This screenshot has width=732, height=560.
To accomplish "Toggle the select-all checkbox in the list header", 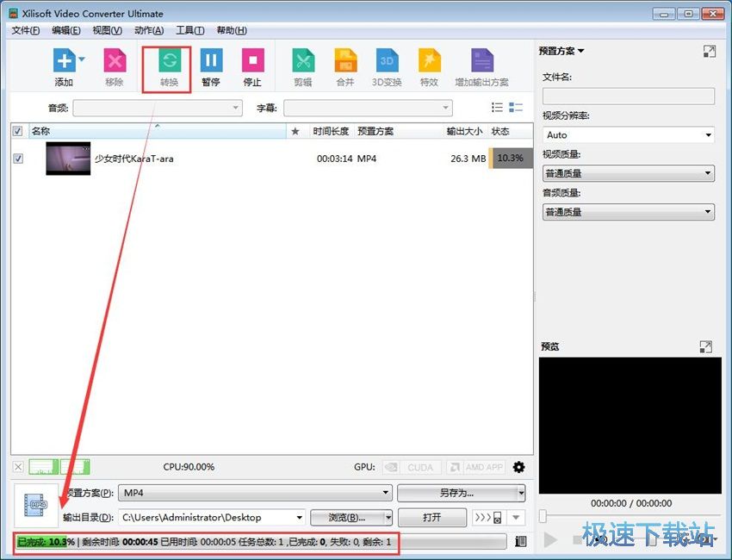I will coord(18,131).
